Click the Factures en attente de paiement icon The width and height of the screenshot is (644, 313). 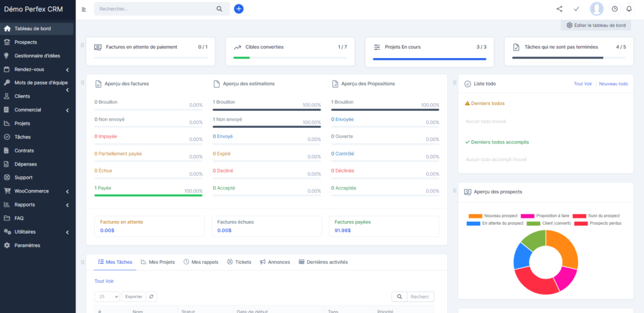click(x=97, y=47)
